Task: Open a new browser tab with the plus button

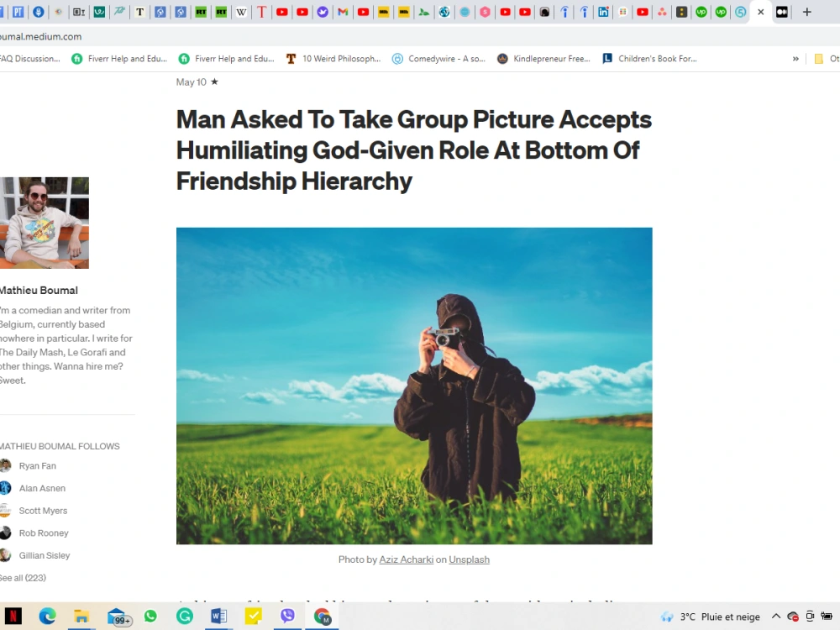Action: click(x=806, y=12)
